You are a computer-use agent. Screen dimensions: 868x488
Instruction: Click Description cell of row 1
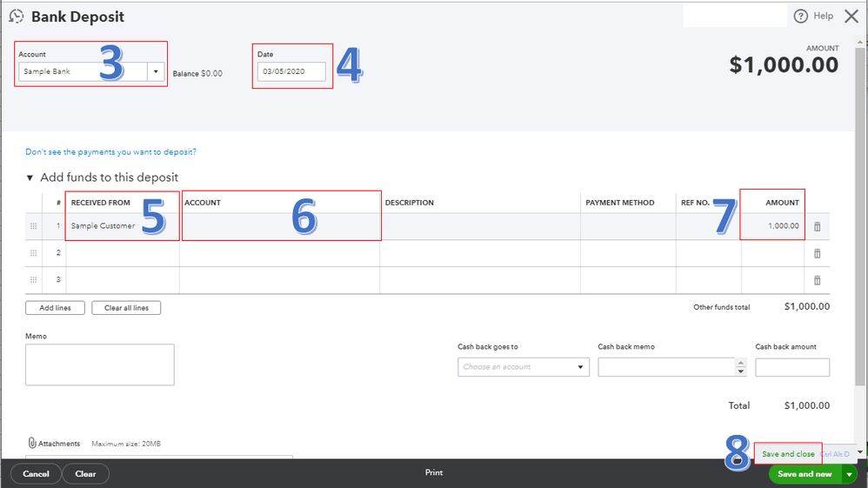point(480,226)
